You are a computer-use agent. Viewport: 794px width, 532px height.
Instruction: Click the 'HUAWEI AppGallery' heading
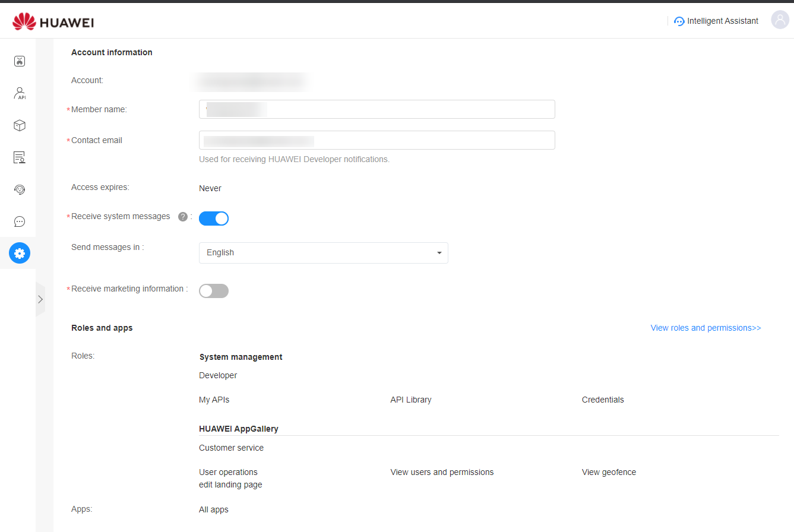coord(239,429)
